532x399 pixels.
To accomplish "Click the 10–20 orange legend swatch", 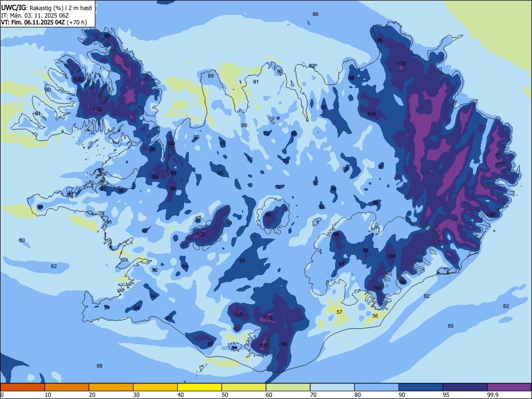I will pos(67,387).
